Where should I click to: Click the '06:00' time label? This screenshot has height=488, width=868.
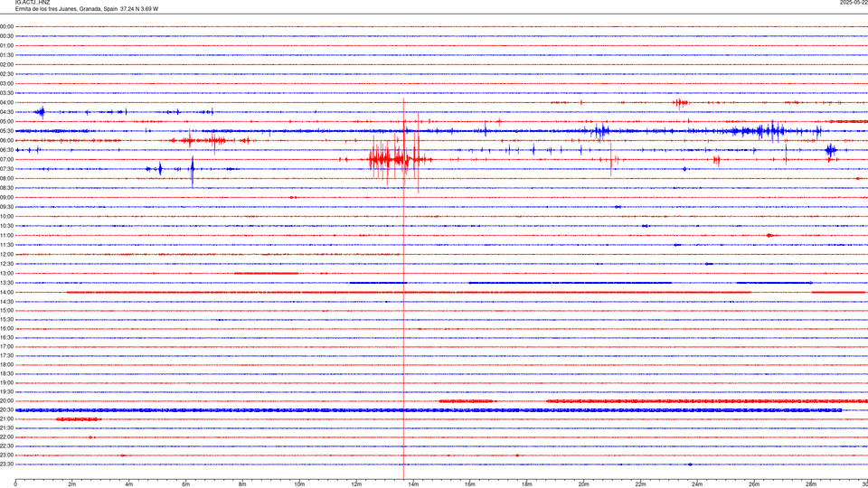[x=6, y=141]
